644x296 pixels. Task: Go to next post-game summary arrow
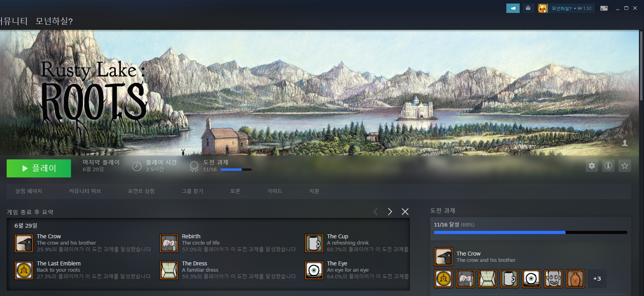[390, 212]
